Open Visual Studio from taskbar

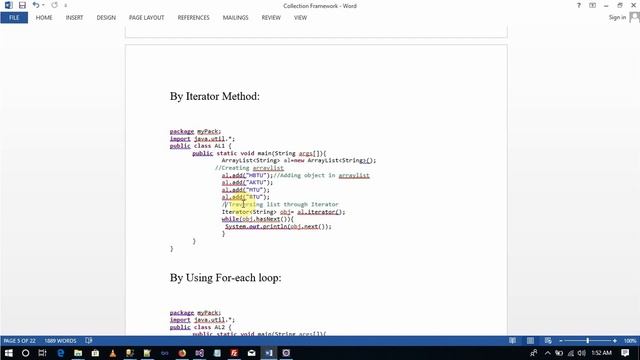click(199, 353)
